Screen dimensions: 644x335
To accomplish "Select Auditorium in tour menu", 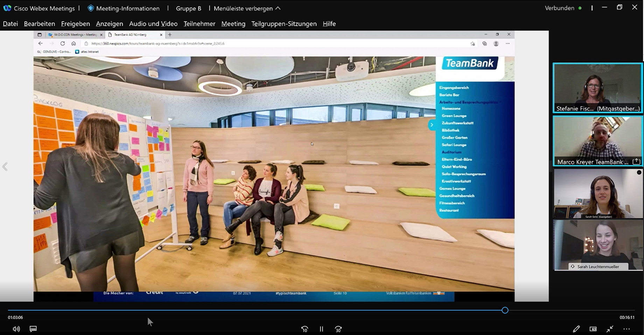I will click(x=451, y=152).
